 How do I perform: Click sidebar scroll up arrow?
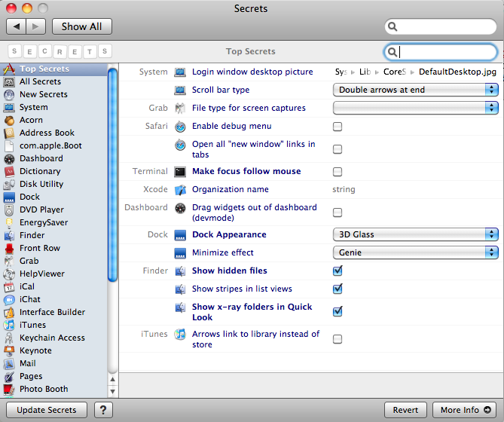click(112, 380)
